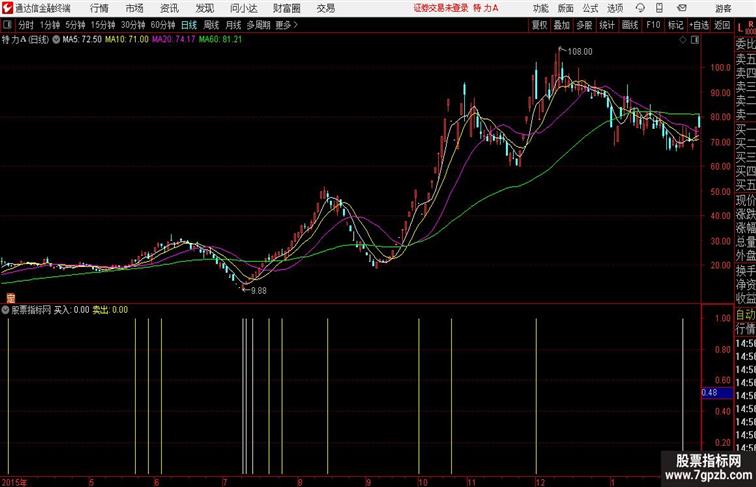Image resolution: width=756 pixels, height=487 pixels.
Task: Click the month 12 marker on time axis
Action: tap(540, 482)
